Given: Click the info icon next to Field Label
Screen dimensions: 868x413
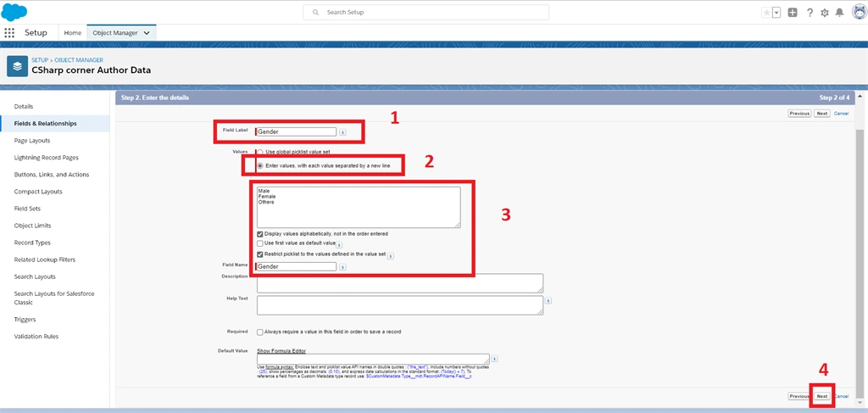Looking at the screenshot, I should pos(342,132).
